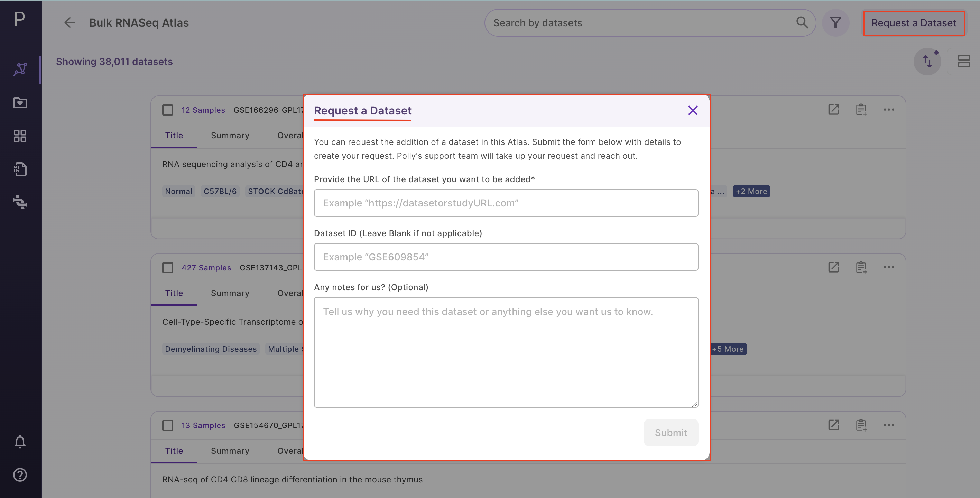Screen dimensions: 980x498
Task: Open the filter funnel icon
Action: (835, 23)
